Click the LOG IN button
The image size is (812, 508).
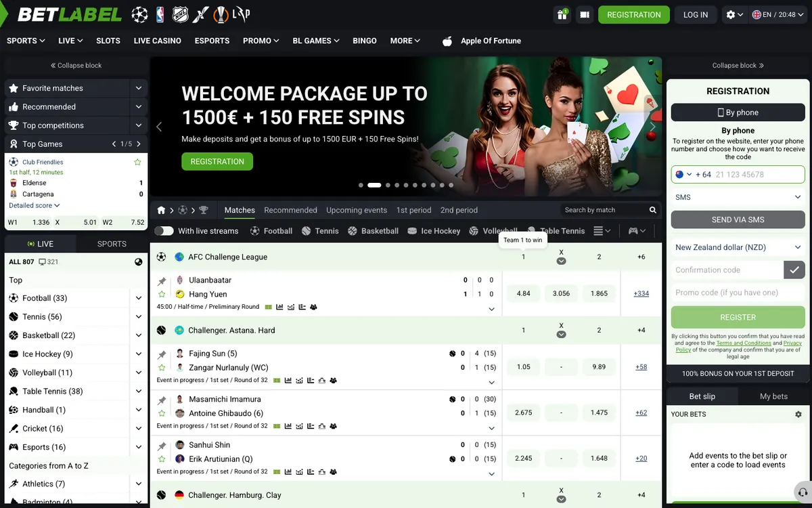click(696, 14)
